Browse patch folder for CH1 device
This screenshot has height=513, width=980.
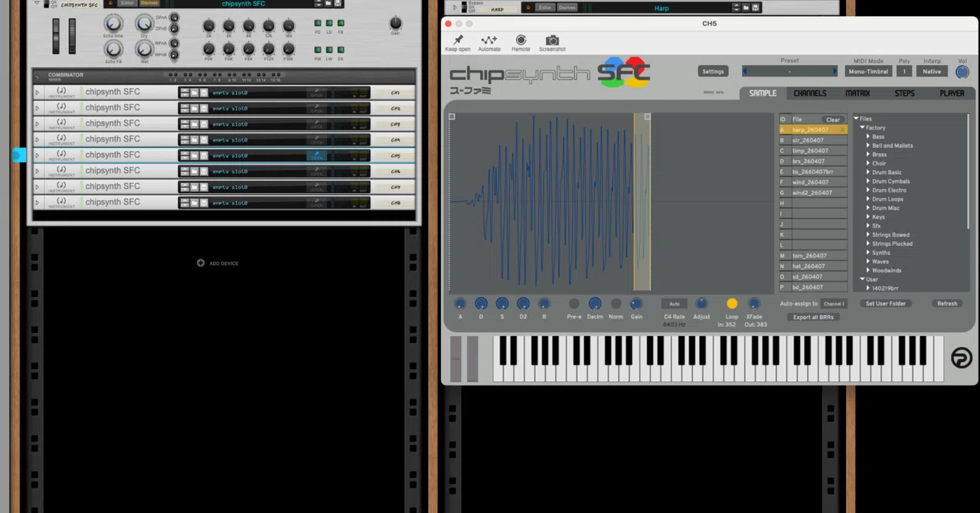tap(194, 92)
